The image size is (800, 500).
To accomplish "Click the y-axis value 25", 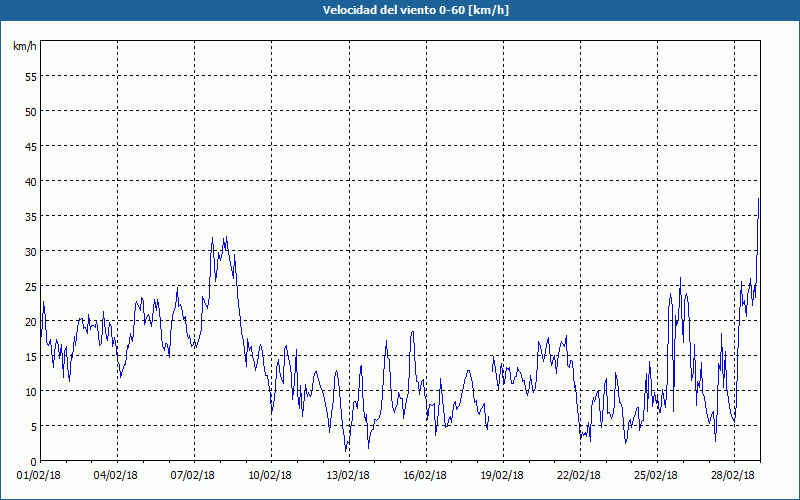I will pos(31,286).
